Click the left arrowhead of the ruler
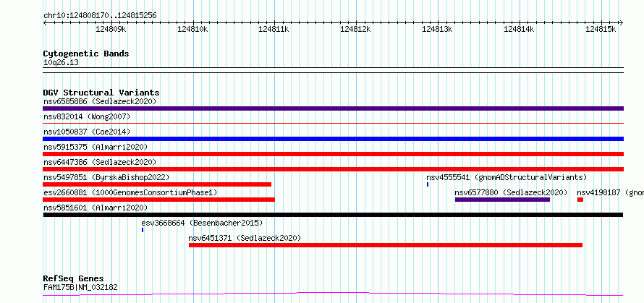644x303 pixels. (x=45, y=22)
